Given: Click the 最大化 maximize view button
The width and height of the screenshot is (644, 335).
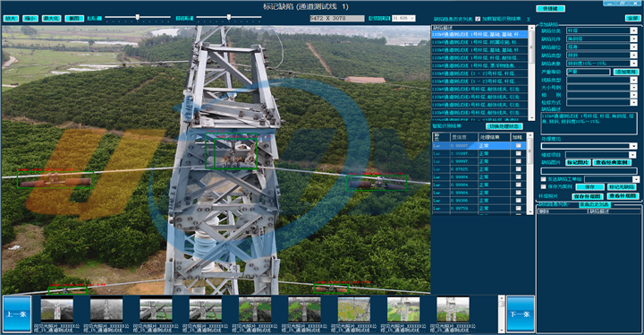Looking at the screenshot, I should (52, 19).
